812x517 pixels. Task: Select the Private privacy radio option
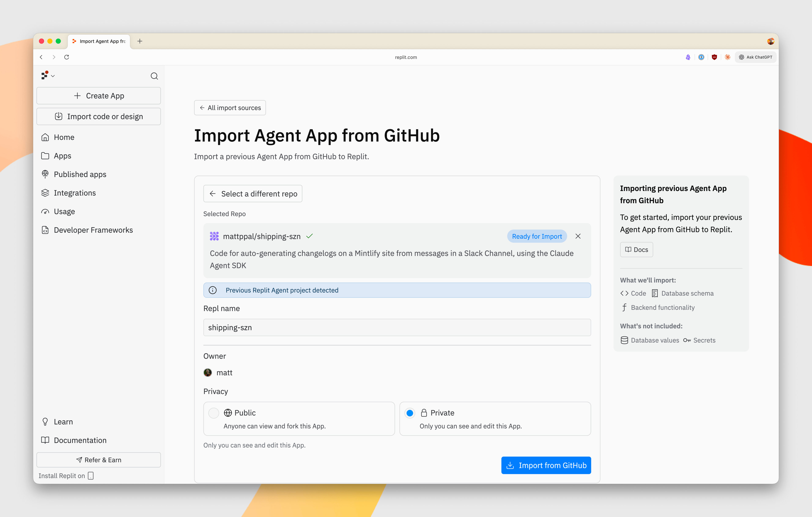(410, 413)
